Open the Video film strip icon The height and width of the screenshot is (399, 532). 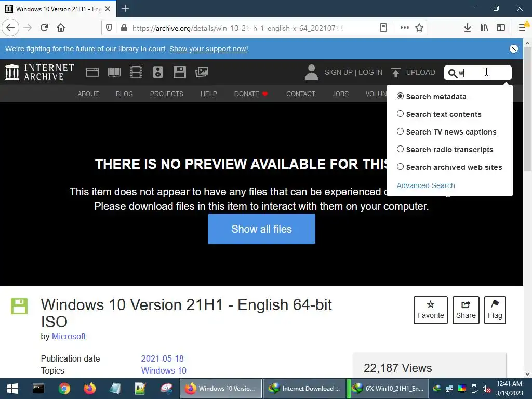[x=136, y=72]
